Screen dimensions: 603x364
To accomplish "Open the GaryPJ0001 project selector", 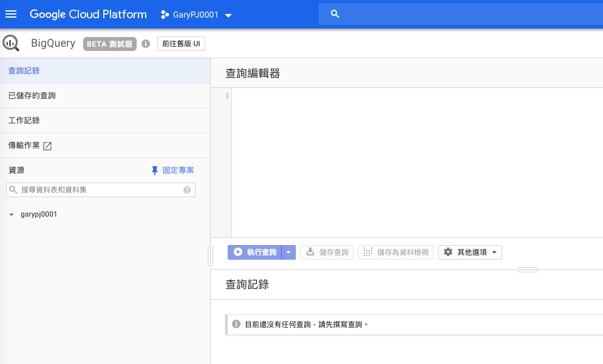I will click(x=196, y=15).
